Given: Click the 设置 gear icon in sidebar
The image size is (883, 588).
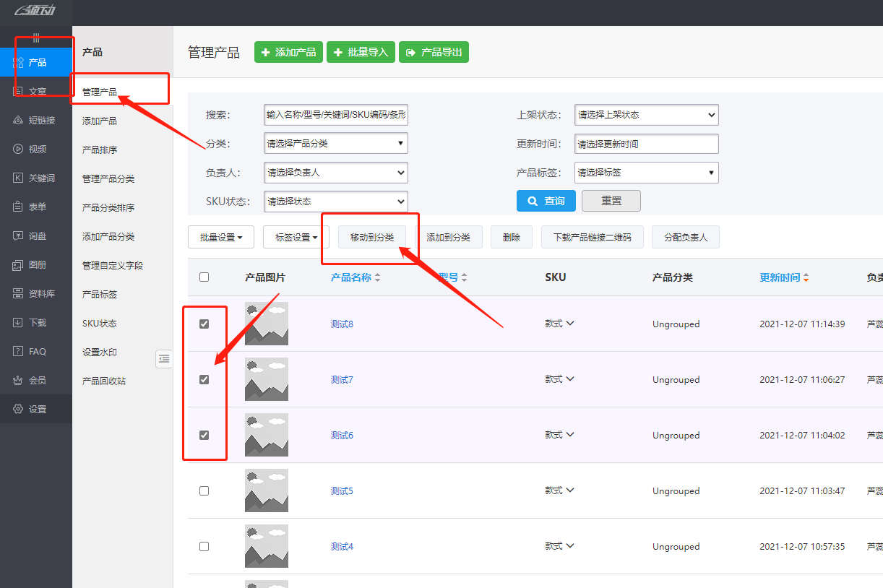Looking at the screenshot, I should pos(18,409).
